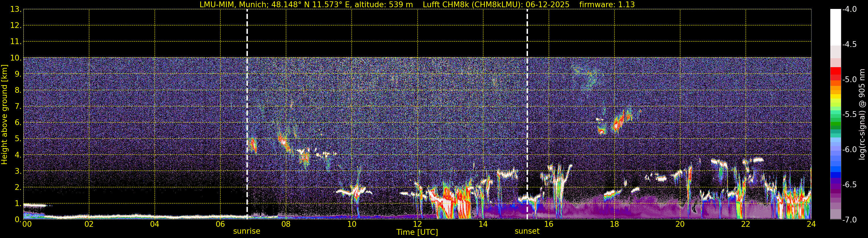
Task: Click the '14' tick on the time axis
Action: click(x=483, y=224)
